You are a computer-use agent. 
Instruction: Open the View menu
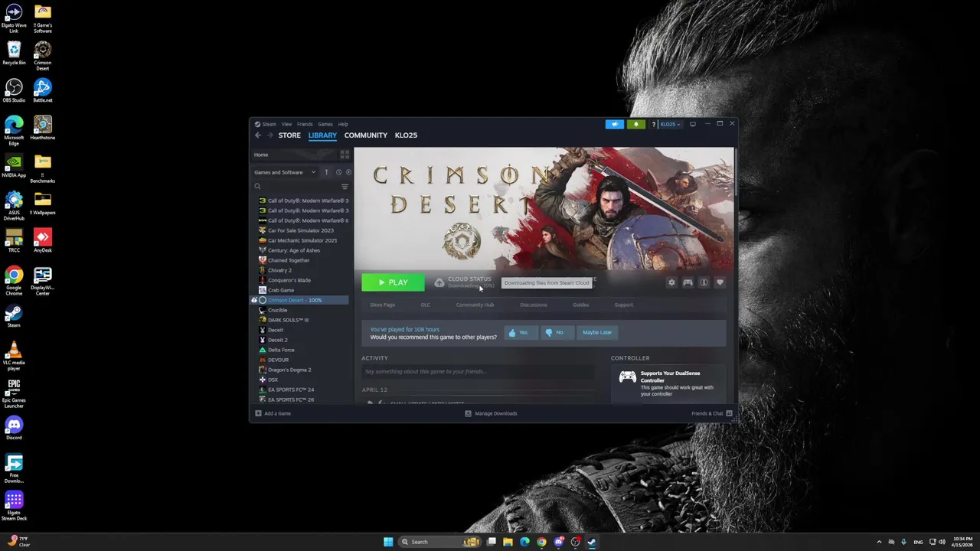click(286, 124)
